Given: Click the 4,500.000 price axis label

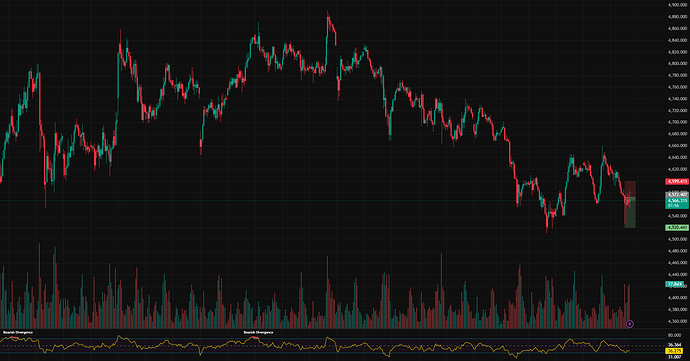Looking at the screenshot, I should [677, 239].
